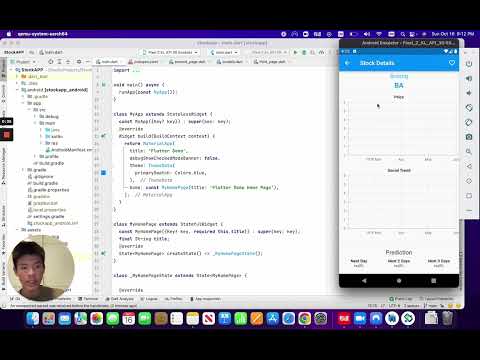Click the emulator sidebar overview square icon
Viewport: 480px width, 360px height.
point(469,196)
